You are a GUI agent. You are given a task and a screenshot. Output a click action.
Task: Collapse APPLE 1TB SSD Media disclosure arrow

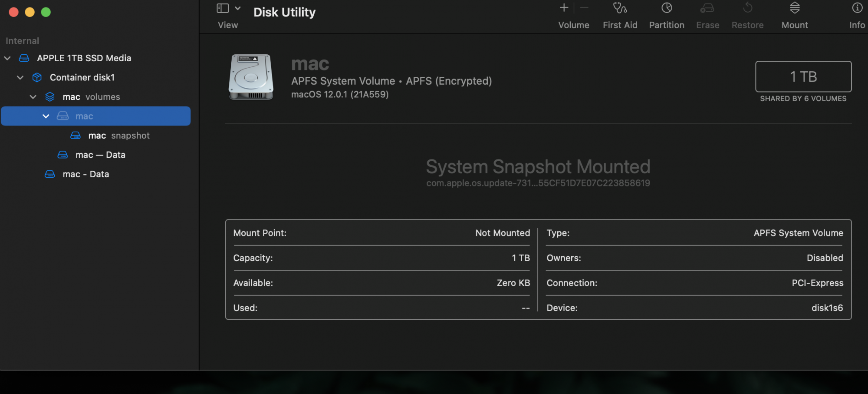point(7,58)
